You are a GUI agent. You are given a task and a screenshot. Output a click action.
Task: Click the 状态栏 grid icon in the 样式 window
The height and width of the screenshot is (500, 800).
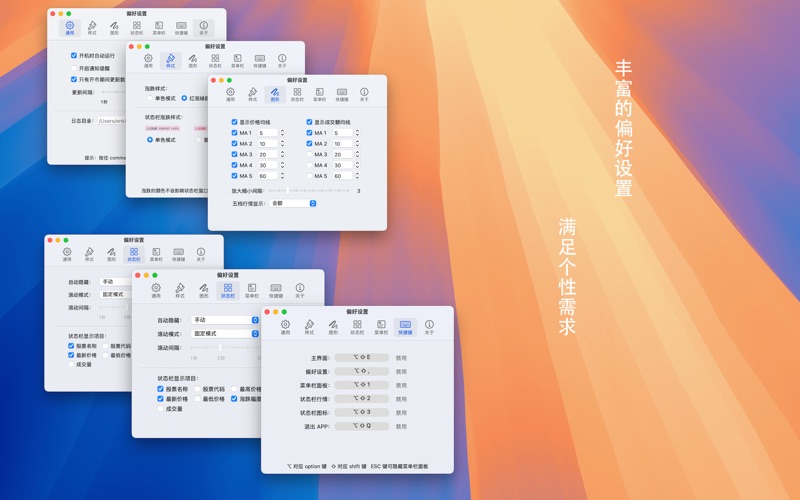click(x=215, y=60)
